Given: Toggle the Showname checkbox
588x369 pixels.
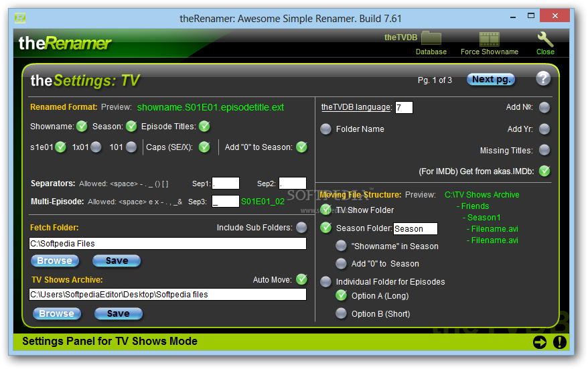Looking at the screenshot, I should (x=82, y=127).
